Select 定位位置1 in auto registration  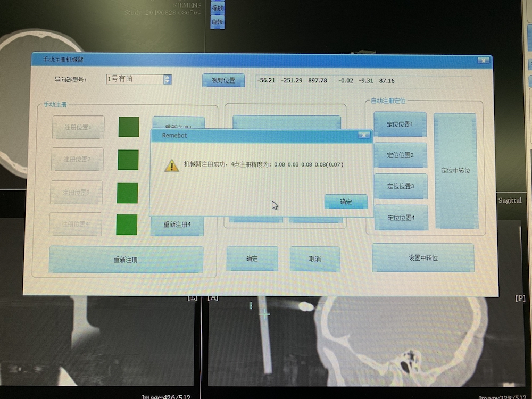(x=400, y=124)
